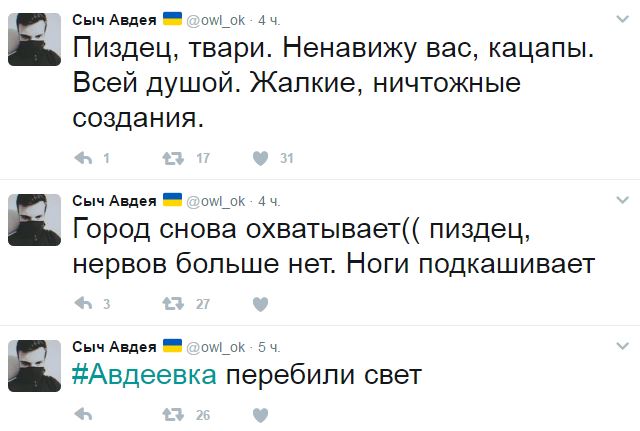Retweet the tweet with 27 retweets
Viewport: 640px width, 431px height.
(173, 304)
